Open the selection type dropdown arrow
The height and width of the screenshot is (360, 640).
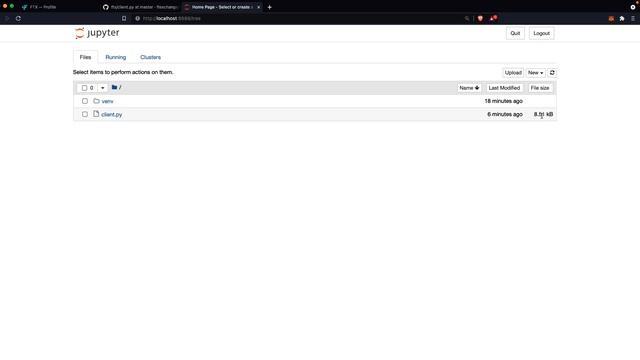[x=102, y=88]
